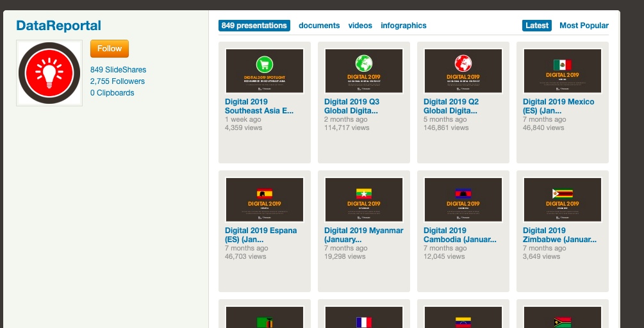Click the Digital 2019 Southeast Asia E... title
The image size is (644, 328).
[259, 106]
